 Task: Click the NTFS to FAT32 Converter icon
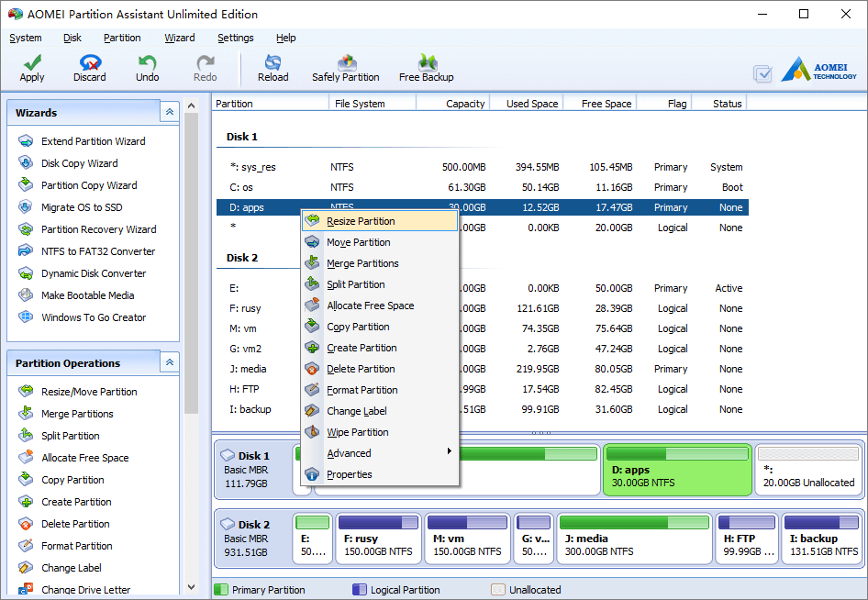click(26, 250)
